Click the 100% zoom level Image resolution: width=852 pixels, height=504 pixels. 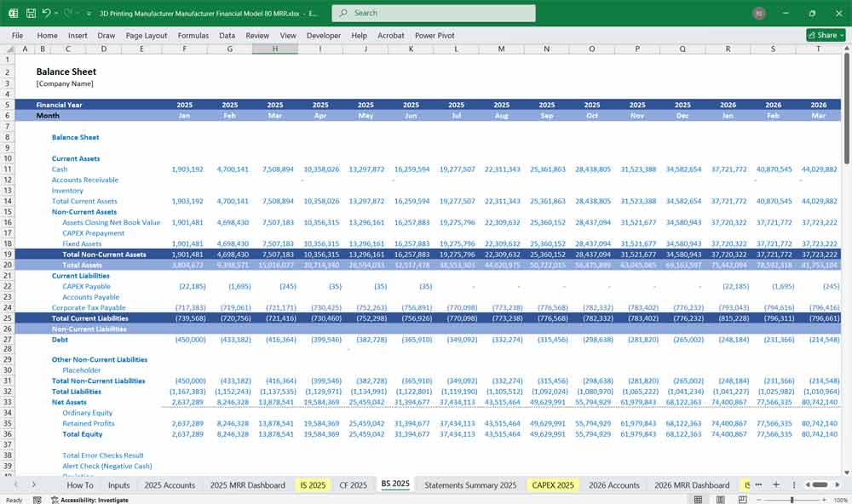[x=841, y=500]
